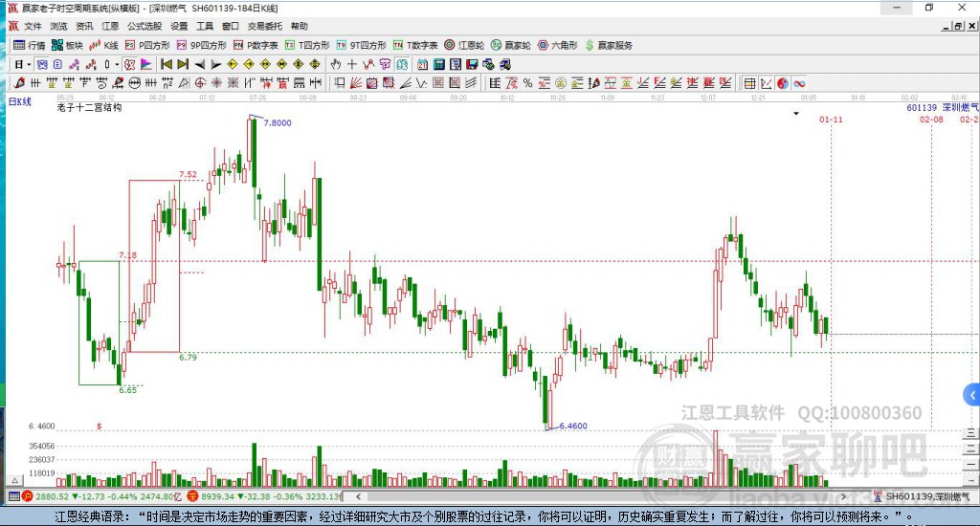The width and height of the screenshot is (980, 526).
Task: Toggle the pink-green flag chart icon
Action: (x=146, y=64)
